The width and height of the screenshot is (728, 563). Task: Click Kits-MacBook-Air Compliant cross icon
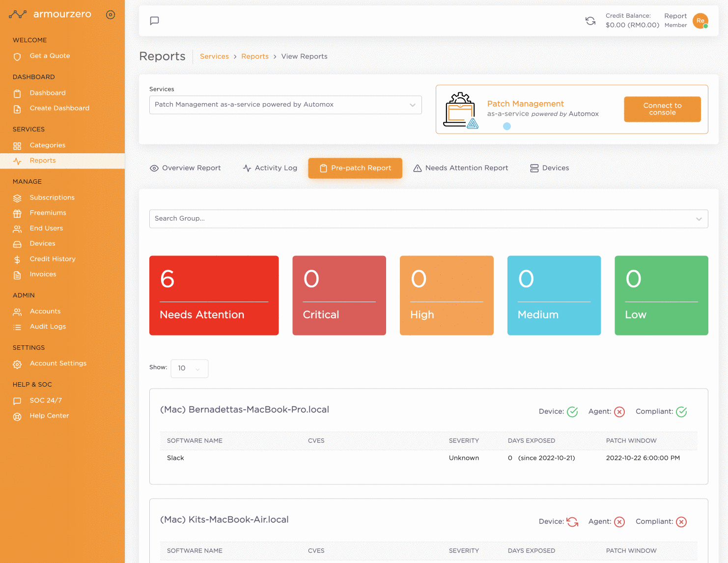tap(681, 522)
